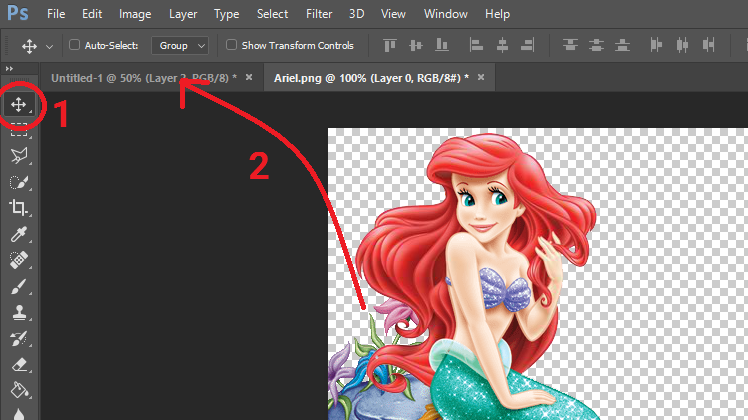Select the Move tool in the toolbar

(x=19, y=105)
